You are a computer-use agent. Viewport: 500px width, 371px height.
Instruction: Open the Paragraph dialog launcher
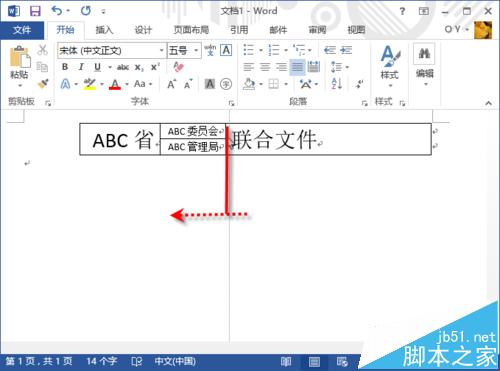point(365,103)
